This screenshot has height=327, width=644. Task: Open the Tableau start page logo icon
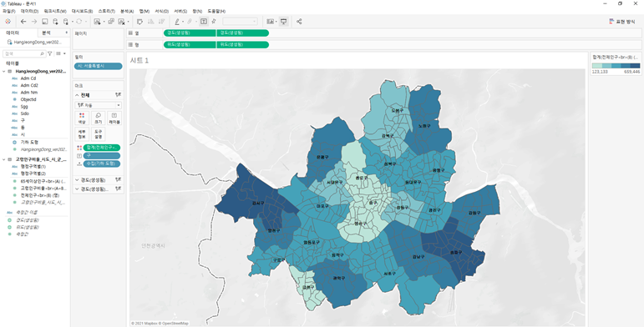tap(8, 22)
